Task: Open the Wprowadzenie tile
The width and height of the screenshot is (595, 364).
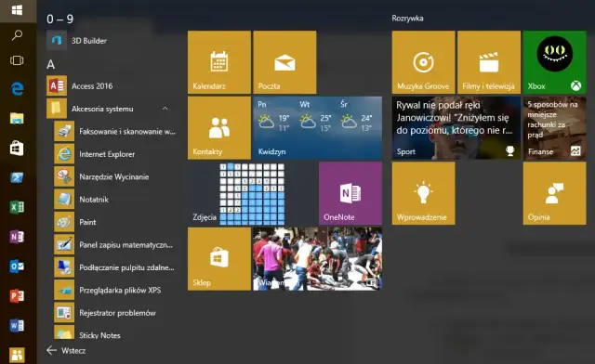Action: point(424,193)
